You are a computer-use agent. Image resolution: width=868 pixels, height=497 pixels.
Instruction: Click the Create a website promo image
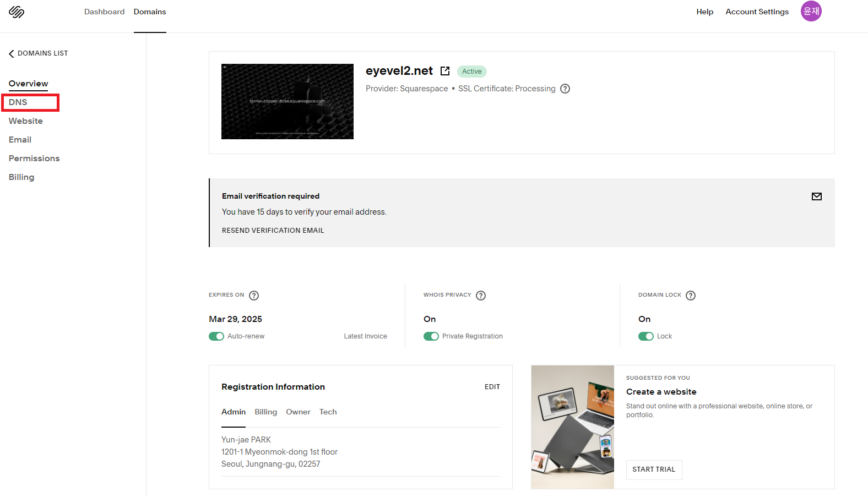573,427
